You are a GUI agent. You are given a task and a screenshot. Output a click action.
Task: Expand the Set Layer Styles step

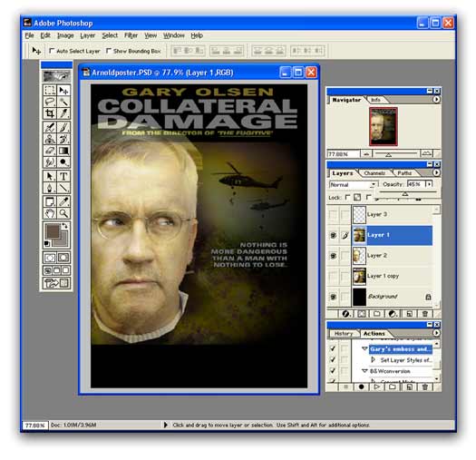(374, 359)
